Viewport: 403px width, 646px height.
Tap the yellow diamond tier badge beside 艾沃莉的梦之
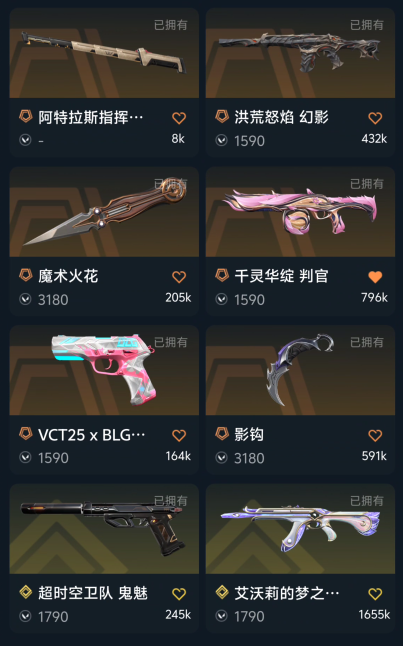222,592
